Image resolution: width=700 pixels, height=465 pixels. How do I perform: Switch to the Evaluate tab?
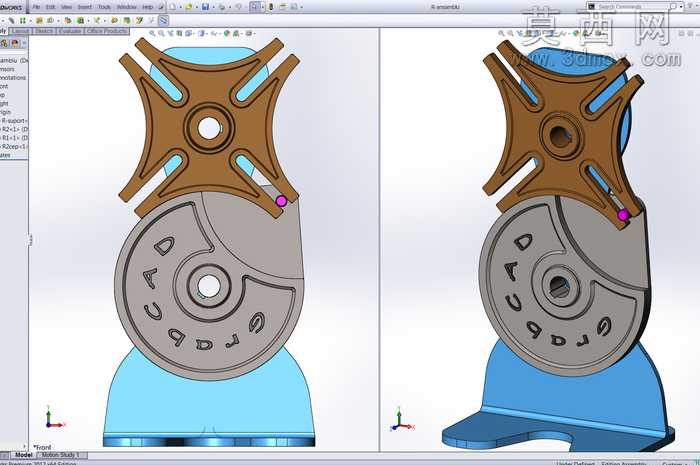click(70, 31)
